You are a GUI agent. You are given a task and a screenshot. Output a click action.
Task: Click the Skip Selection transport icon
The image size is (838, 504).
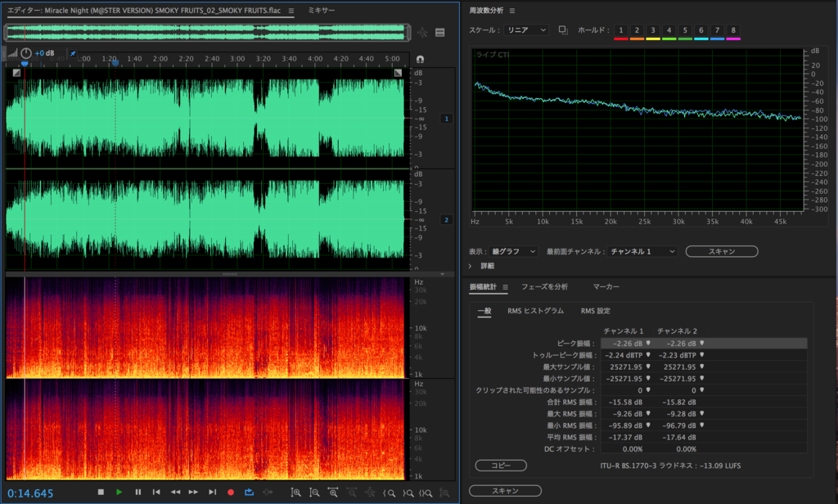coord(268,493)
